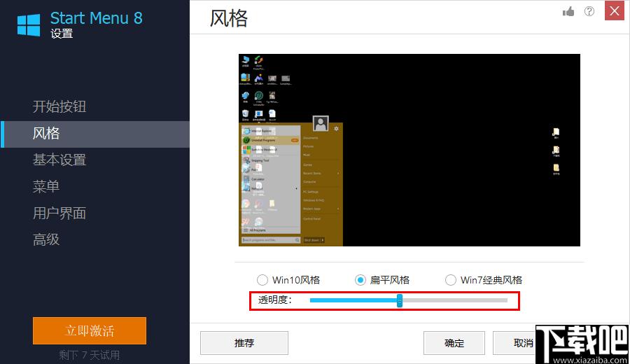Click the start menu style preview image
This screenshot has width=630, height=364.
tap(409, 150)
